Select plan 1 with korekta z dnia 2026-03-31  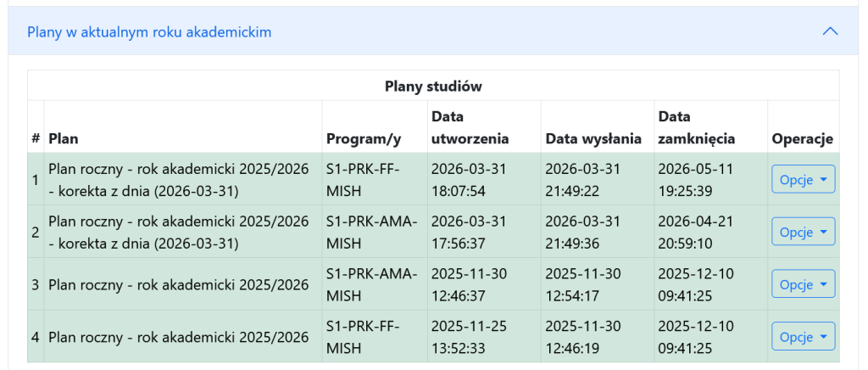pyautogui.click(x=178, y=180)
